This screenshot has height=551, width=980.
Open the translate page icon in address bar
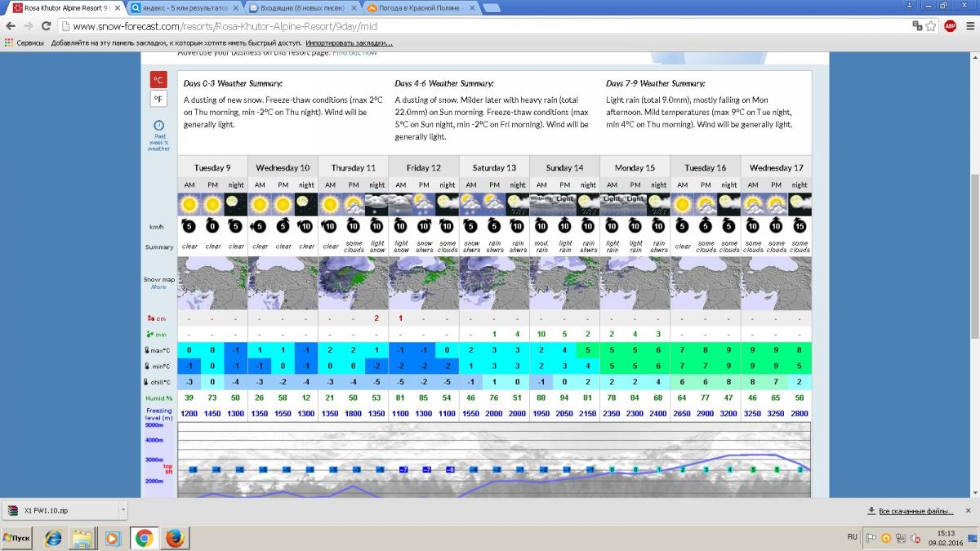point(916,26)
